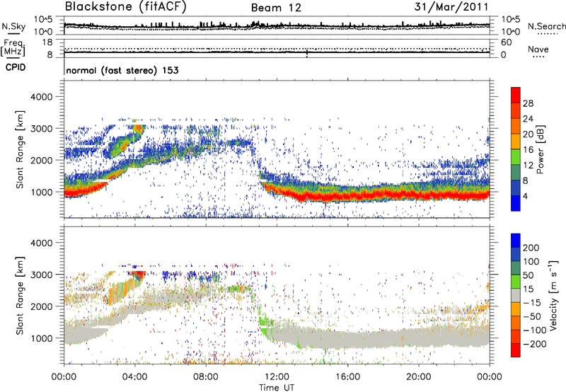
Task: Click the "50" label on velocity colorbar
Action: [528, 275]
